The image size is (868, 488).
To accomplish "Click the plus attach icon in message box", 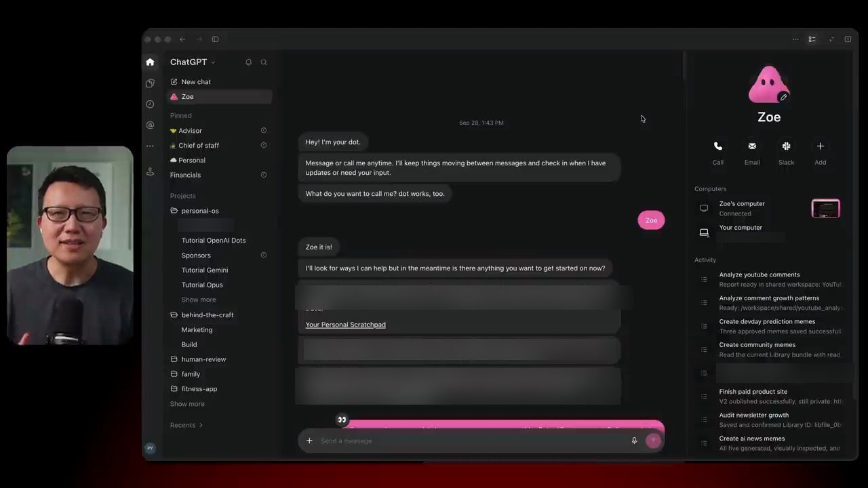I will click(309, 441).
